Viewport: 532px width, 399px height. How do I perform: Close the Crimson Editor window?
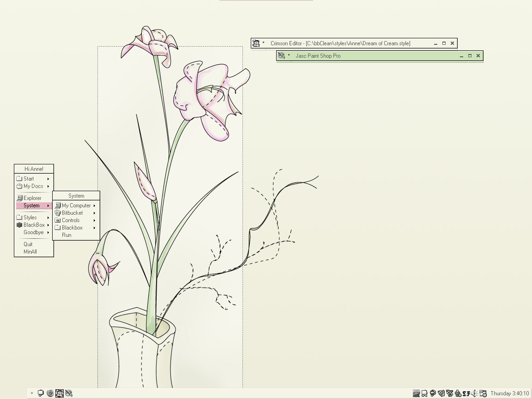click(452, 43)
